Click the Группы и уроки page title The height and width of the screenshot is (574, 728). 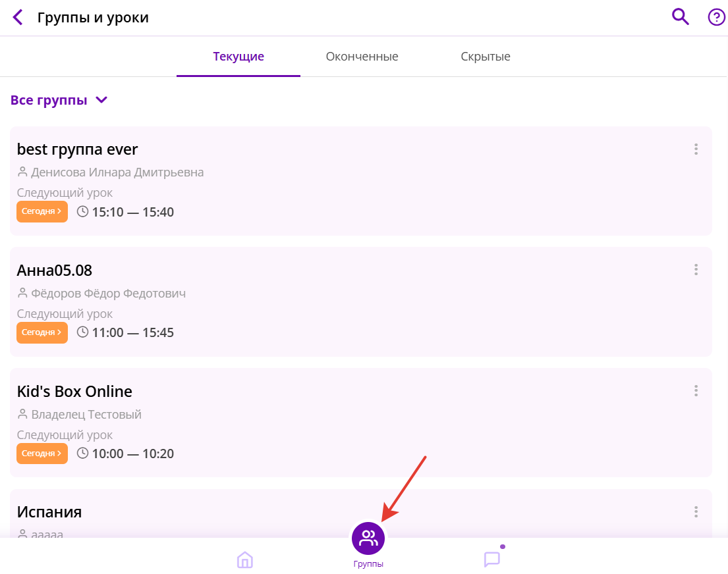(93, 18)
